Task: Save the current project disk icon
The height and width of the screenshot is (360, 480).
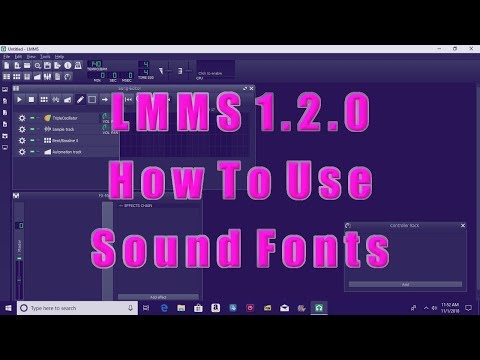Action: 47,66
